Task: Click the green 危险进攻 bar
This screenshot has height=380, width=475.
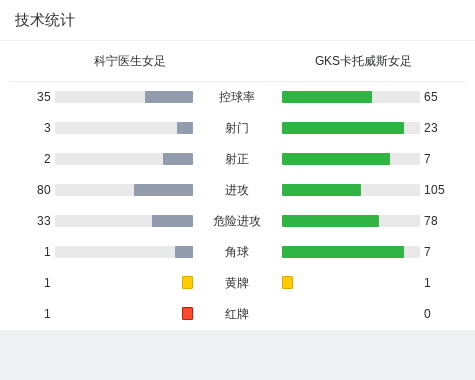Action: [330, 221]
